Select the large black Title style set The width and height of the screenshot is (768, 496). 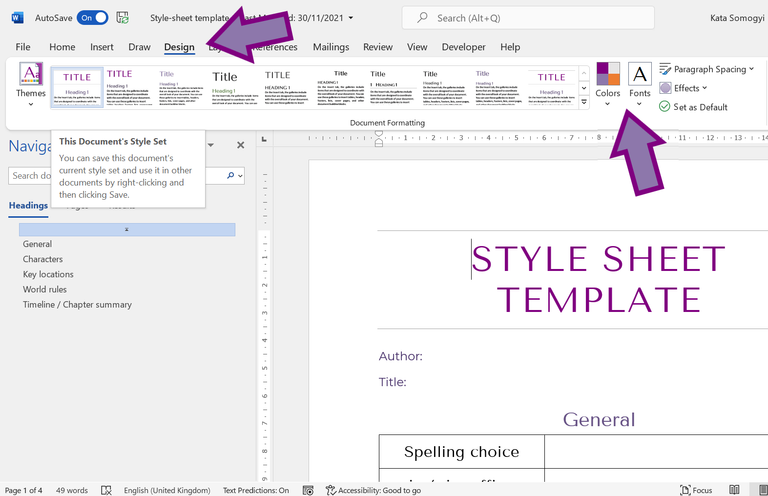pos(234,87)
